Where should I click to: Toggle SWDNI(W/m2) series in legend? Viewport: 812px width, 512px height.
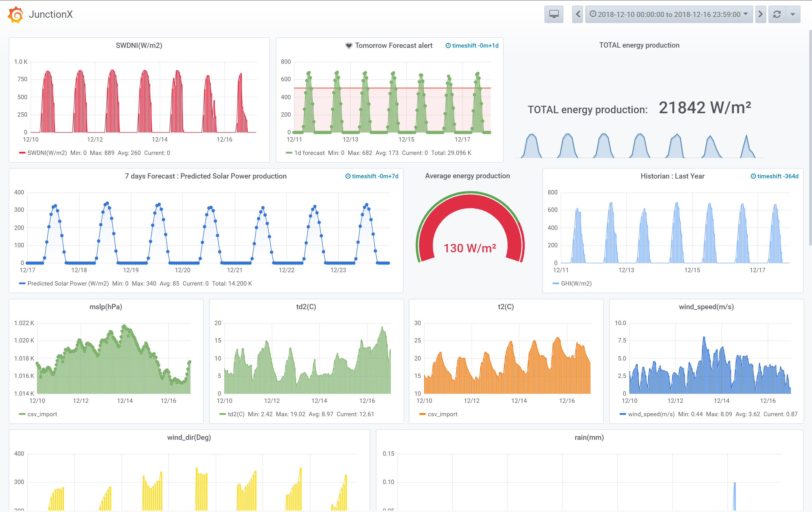(47, 153)
